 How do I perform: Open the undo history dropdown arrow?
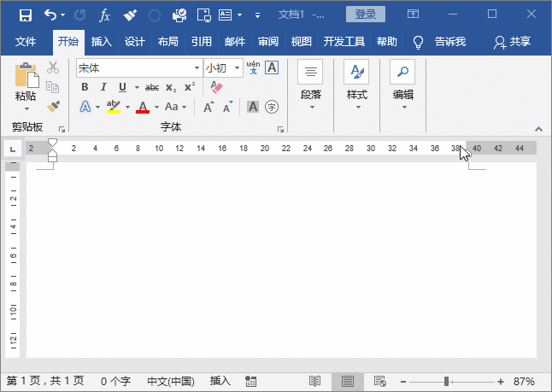click(x=63, y=15)
